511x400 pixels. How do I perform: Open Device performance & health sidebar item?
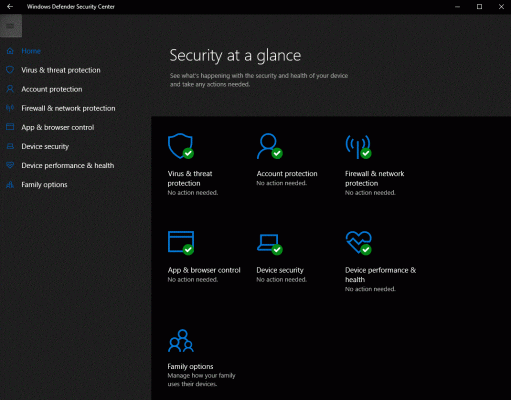68,166
